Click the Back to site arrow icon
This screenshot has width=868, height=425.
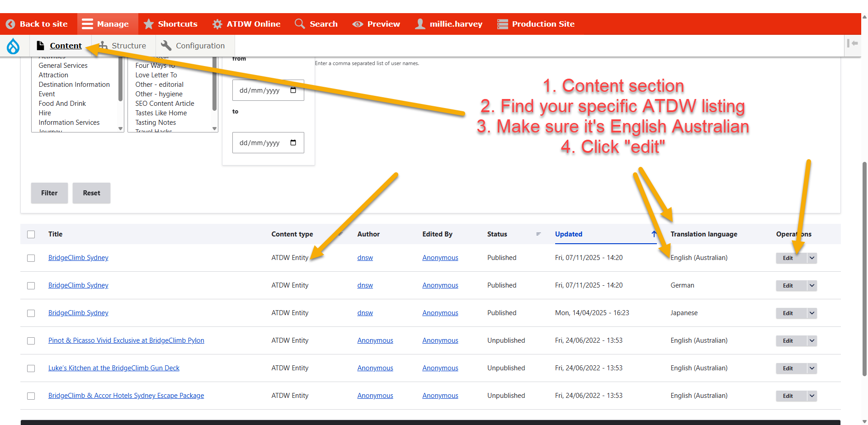pyautogui.click(x=10, y=24)
